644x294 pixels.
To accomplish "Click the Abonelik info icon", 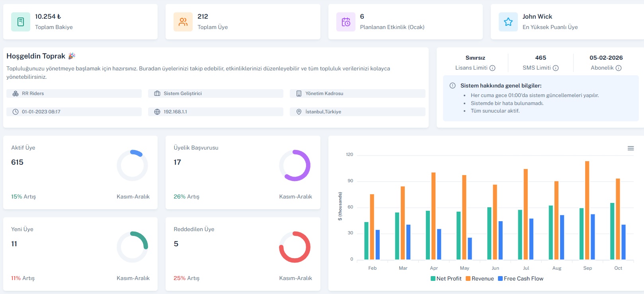I will tap(619, 68).
